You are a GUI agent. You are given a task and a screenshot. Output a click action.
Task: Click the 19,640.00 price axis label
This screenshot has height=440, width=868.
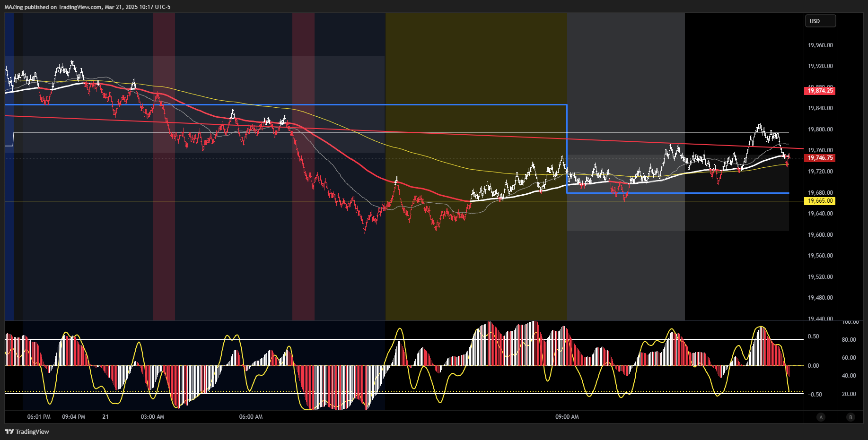point(820,214)
